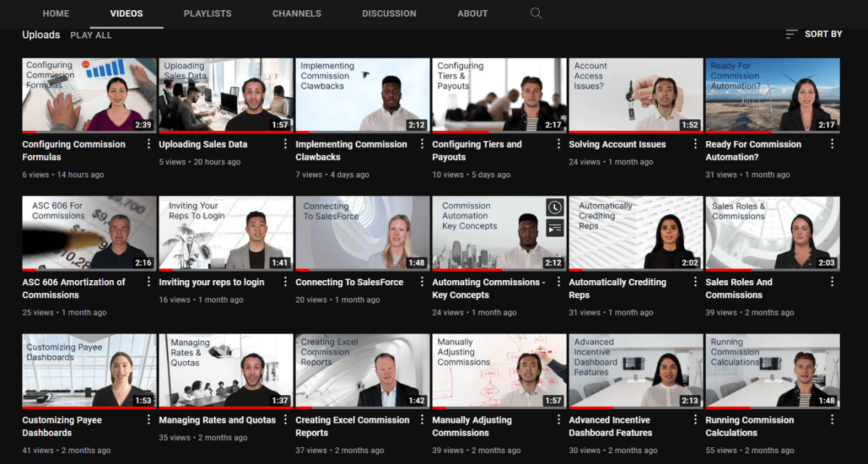Screen dimensions: 868x464
Task: Open the Sales Roles And Commissions thumbnail
Action: point(772,232)
